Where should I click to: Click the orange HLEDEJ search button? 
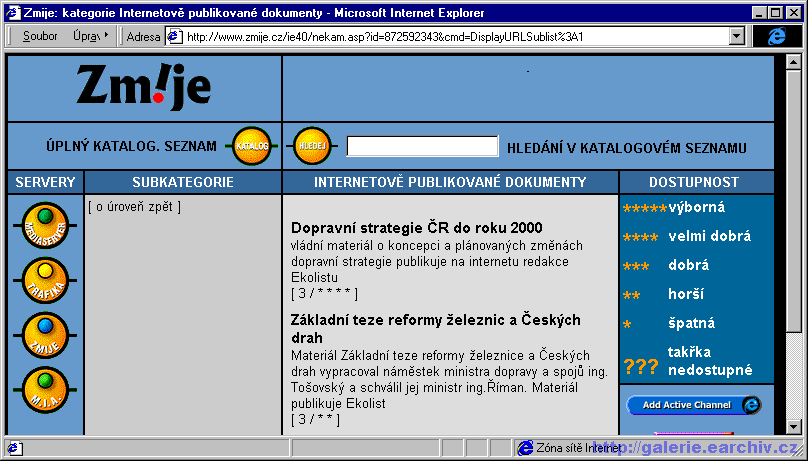click(x=312, y=146)
